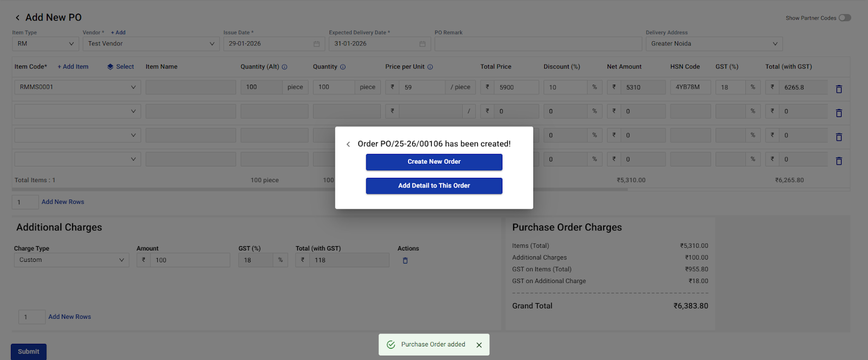868x360 pixels.
Task: Click the trash icon in Additional Charges
Action: pos(405,261)
